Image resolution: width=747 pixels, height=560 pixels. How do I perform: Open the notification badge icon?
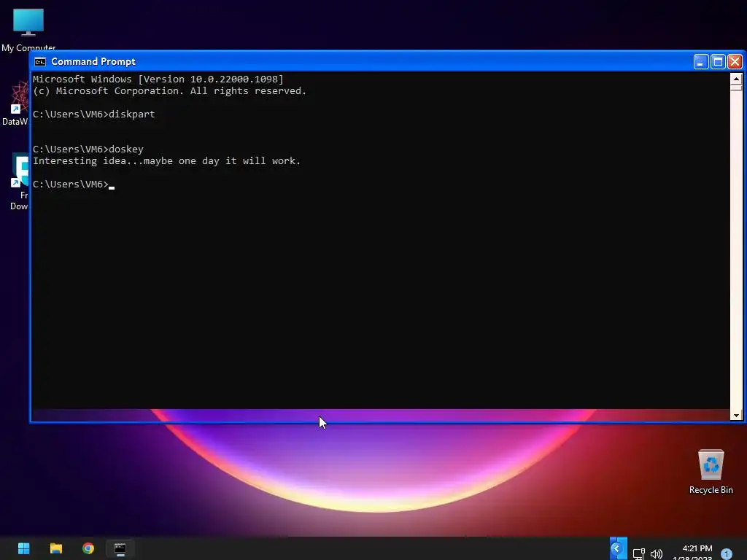pos(726,554)
